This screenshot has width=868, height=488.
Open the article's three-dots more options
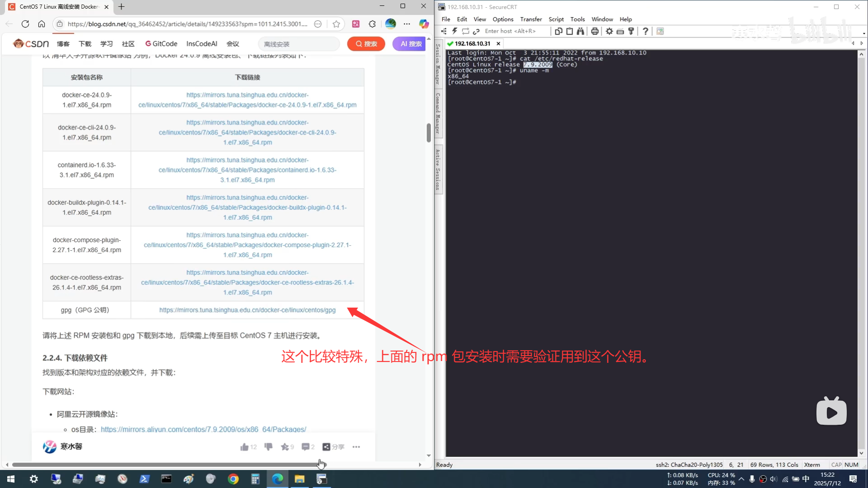click(x=356, y=447)
